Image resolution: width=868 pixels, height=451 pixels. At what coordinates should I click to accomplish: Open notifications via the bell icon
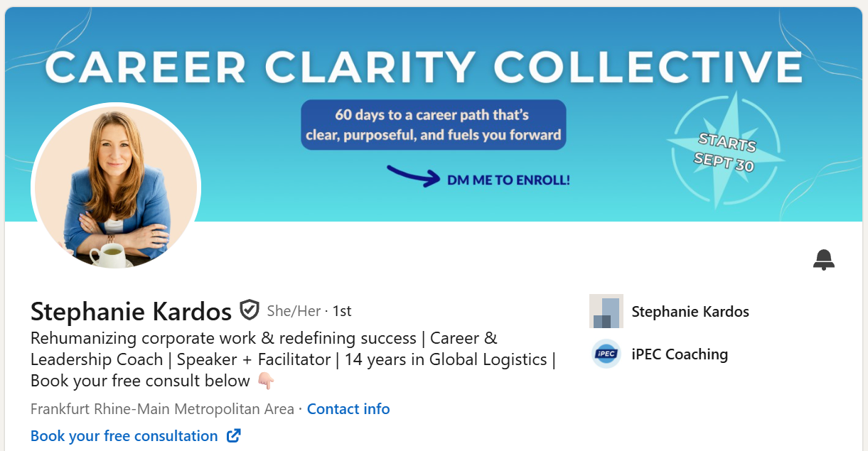(x=823, y=260)
